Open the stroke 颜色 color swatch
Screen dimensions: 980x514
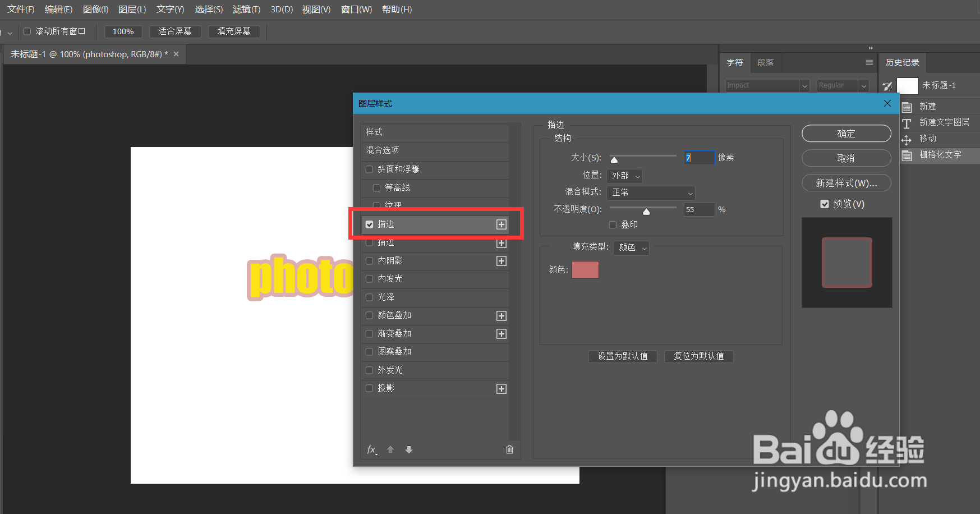[585, 270]
